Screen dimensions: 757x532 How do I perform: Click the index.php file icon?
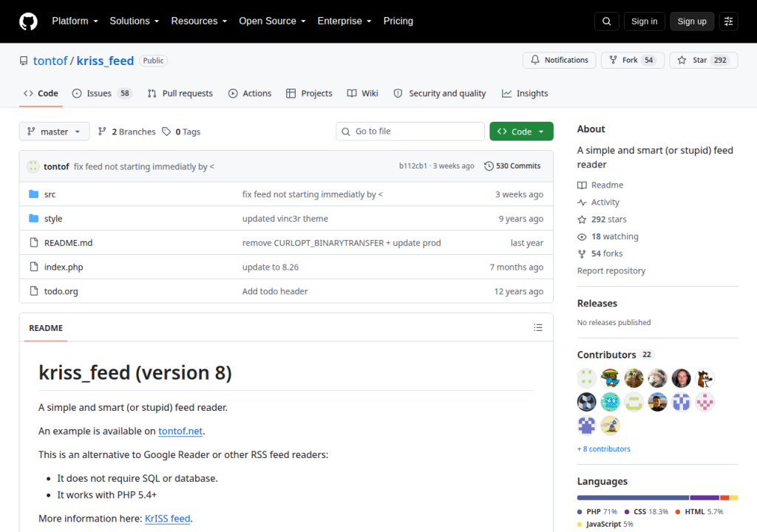coord(34,267)
